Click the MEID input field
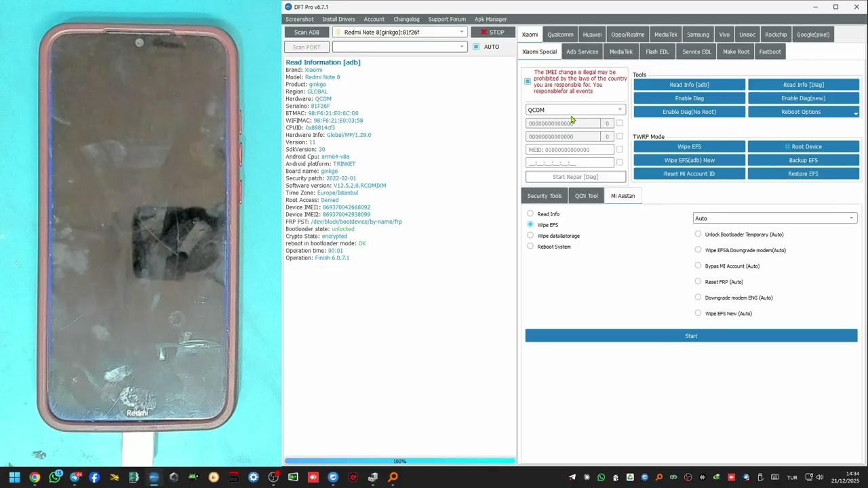 pos(570,150)
